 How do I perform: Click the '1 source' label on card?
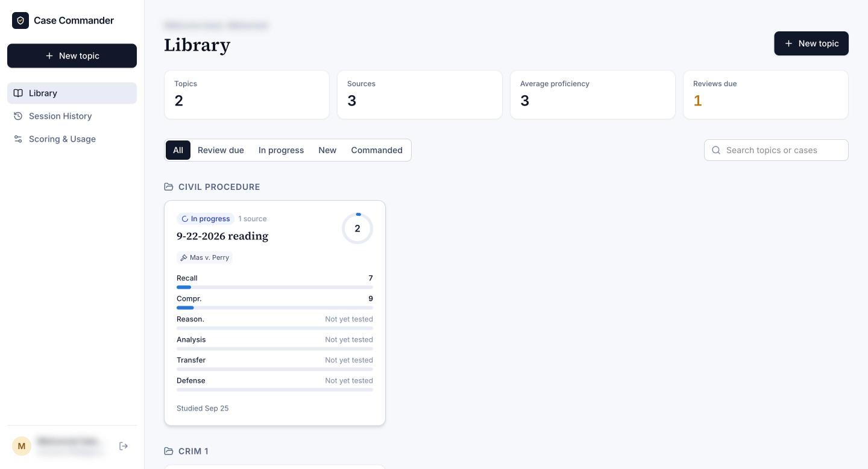253,219
